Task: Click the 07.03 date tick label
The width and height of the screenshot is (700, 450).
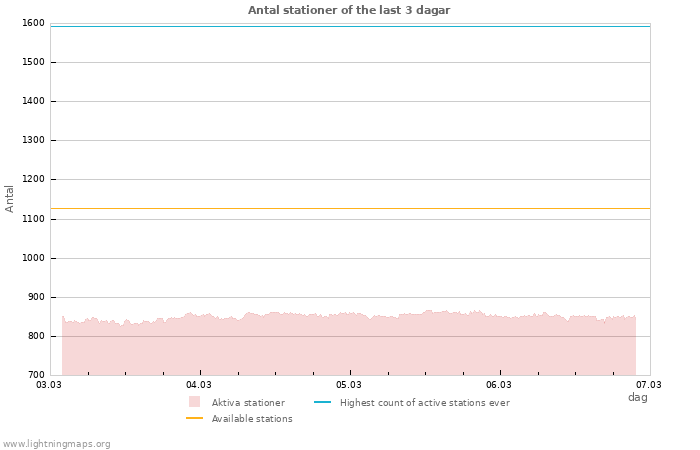Action: click(649, 384)
